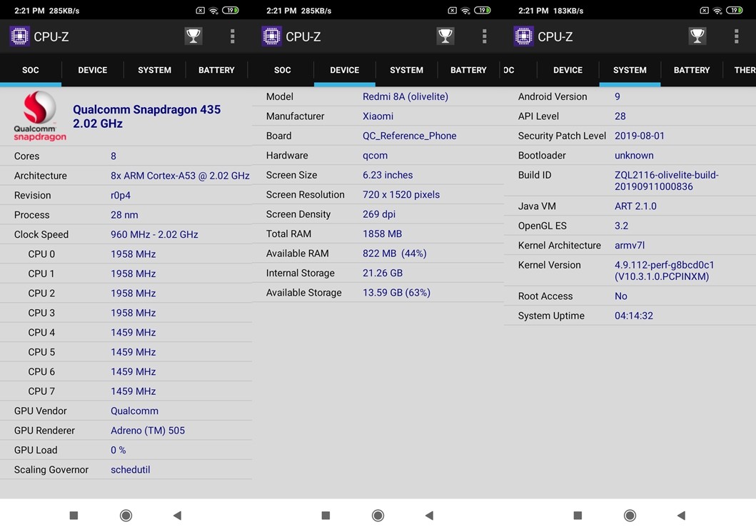This screenshot has width=756, height=532.
Task: Tap the recent apps square in the middle panel
Action: click(x=326, y=516)
